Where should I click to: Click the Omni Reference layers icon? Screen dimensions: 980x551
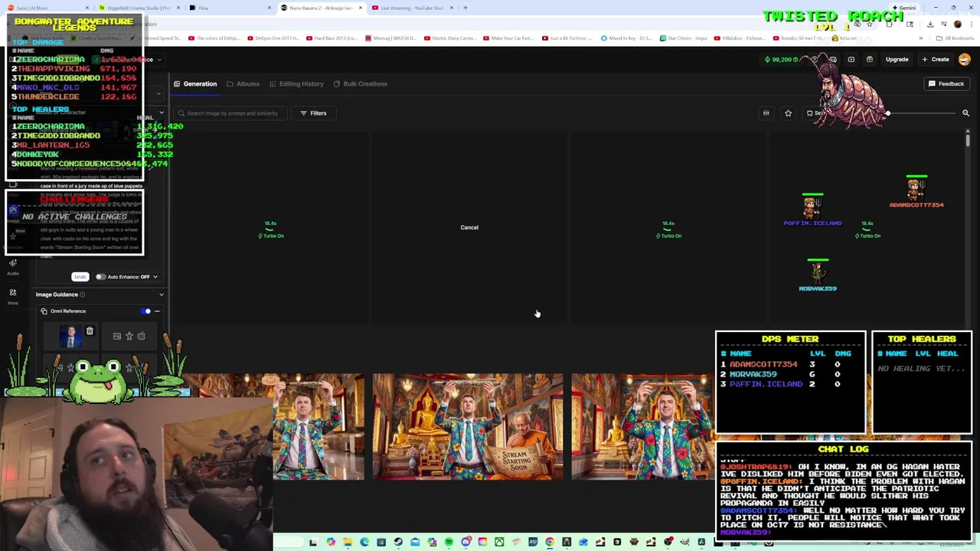click(44, 311)
